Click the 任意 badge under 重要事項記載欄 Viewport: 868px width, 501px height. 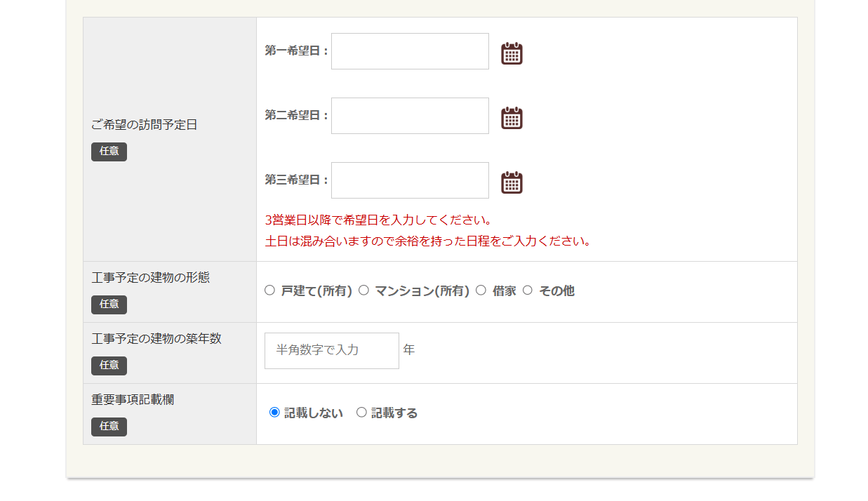[109, 427]
